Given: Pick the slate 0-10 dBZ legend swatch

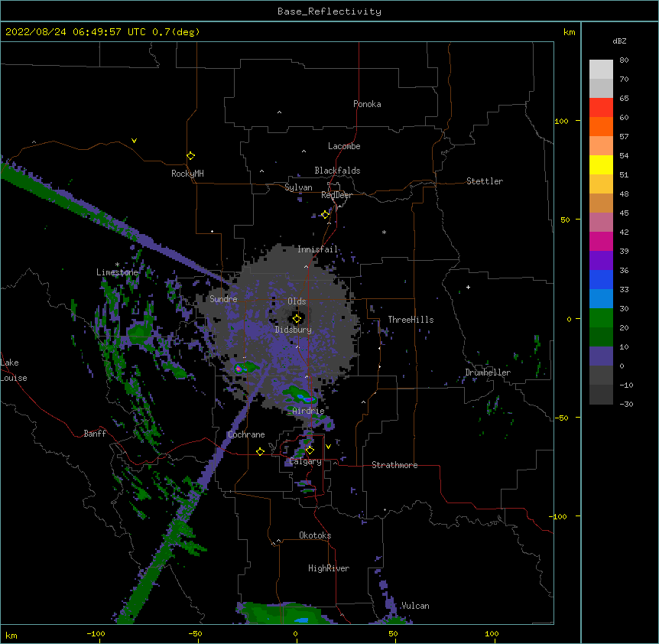Looking at the screenshot, I should point(601,356).
